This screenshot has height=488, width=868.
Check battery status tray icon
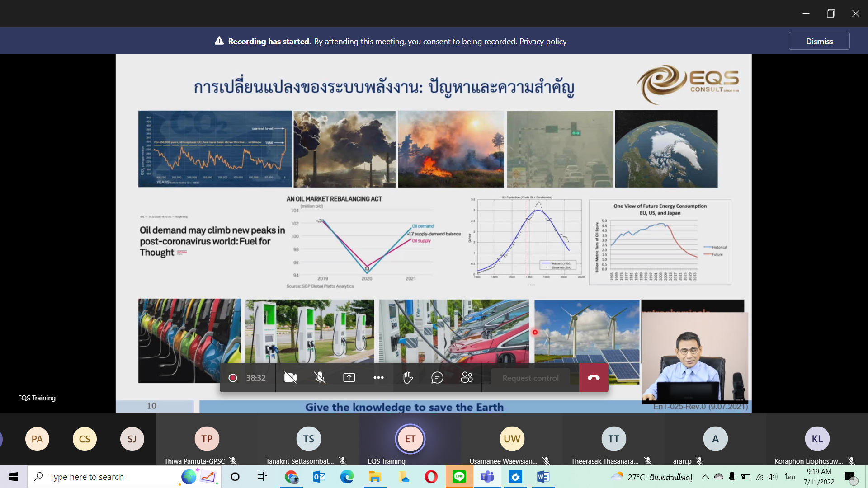[x=746, y=477]
